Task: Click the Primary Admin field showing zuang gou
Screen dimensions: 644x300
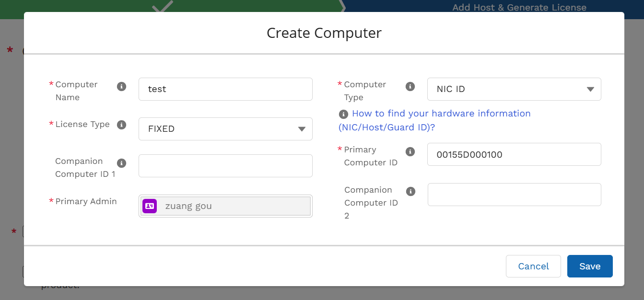Action: [235, 206]
